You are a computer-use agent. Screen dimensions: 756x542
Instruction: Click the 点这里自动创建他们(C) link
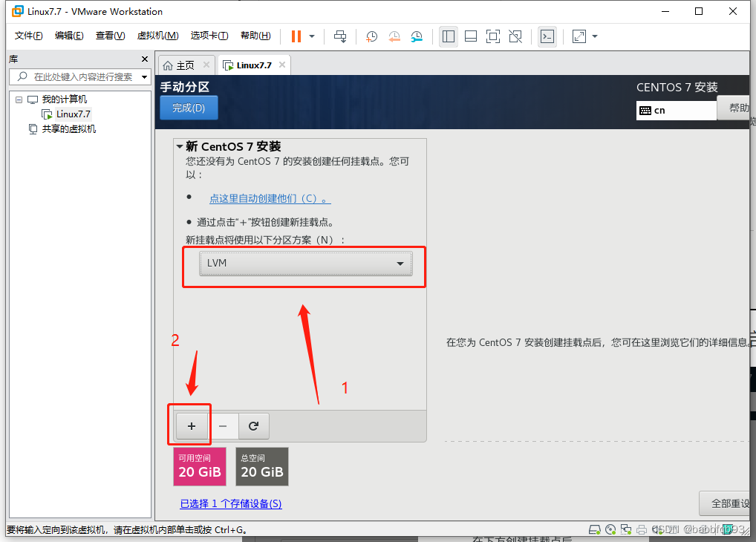pos(270,198)
